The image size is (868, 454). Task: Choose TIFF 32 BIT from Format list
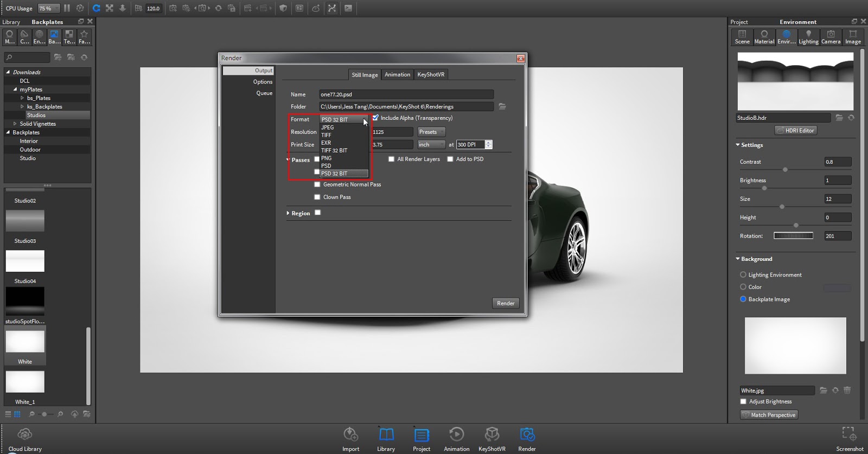point(344,150)
